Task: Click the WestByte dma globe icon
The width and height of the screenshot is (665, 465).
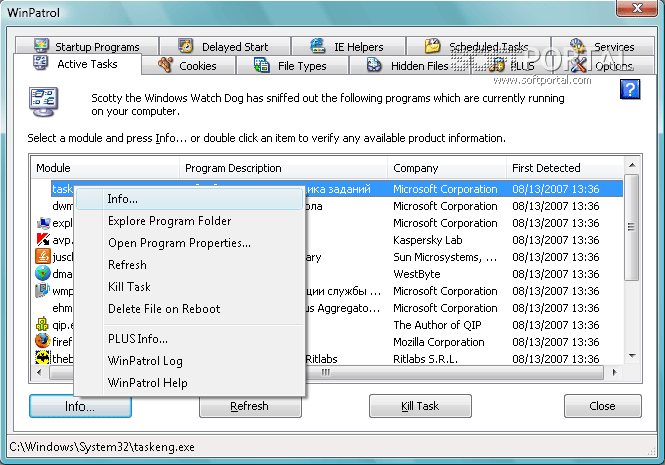Action: tap(43, 274)
